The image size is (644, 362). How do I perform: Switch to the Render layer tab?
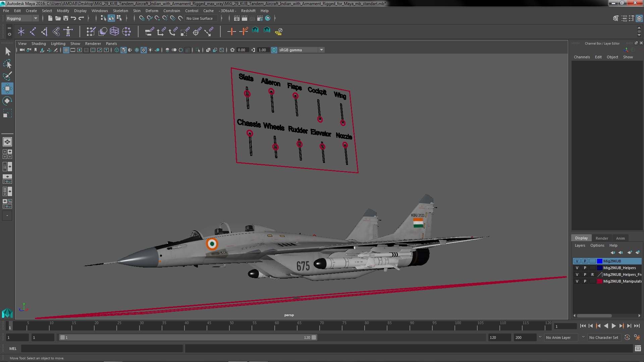(x=602, y=238)
